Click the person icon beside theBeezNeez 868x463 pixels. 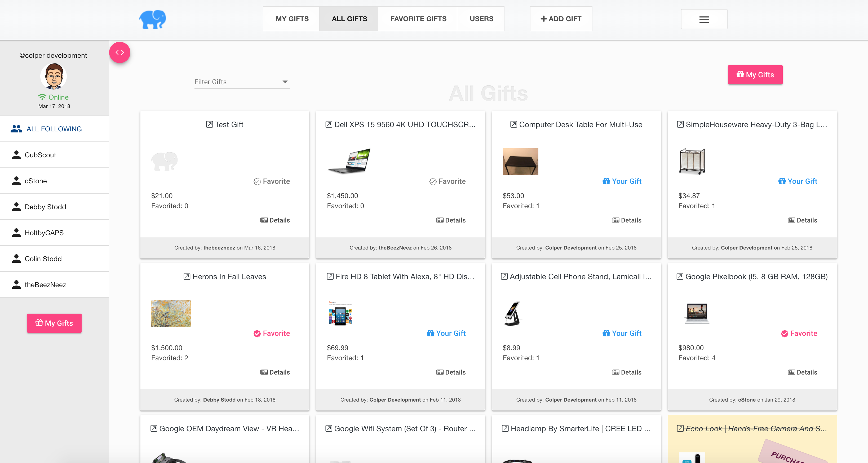16,284
